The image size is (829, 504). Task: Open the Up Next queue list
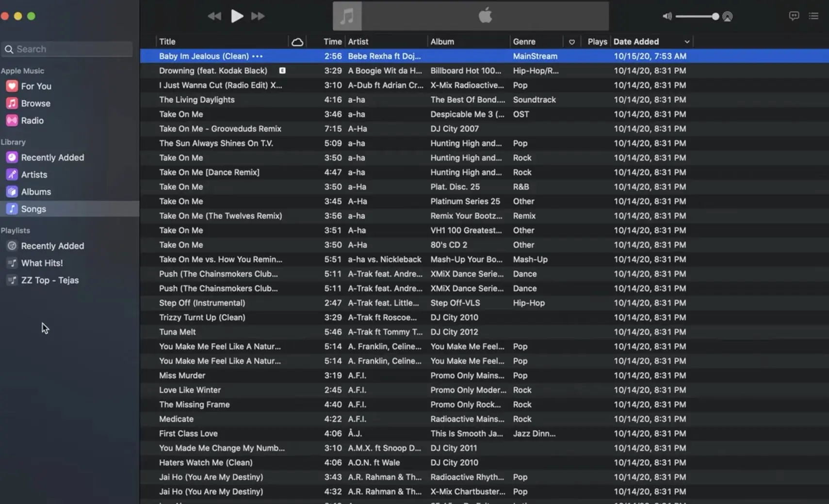coord(813,16)
